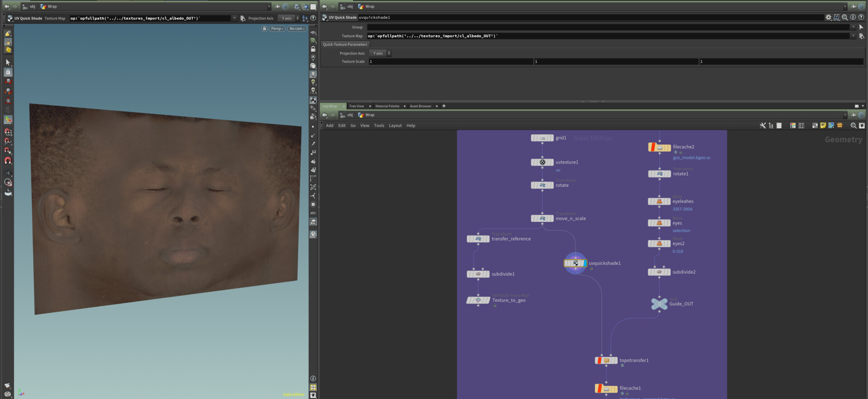The height and width of the screenshot is (399, 868).
Task: Select the Guide_OUT null node
Action: [x=659, y=304]
